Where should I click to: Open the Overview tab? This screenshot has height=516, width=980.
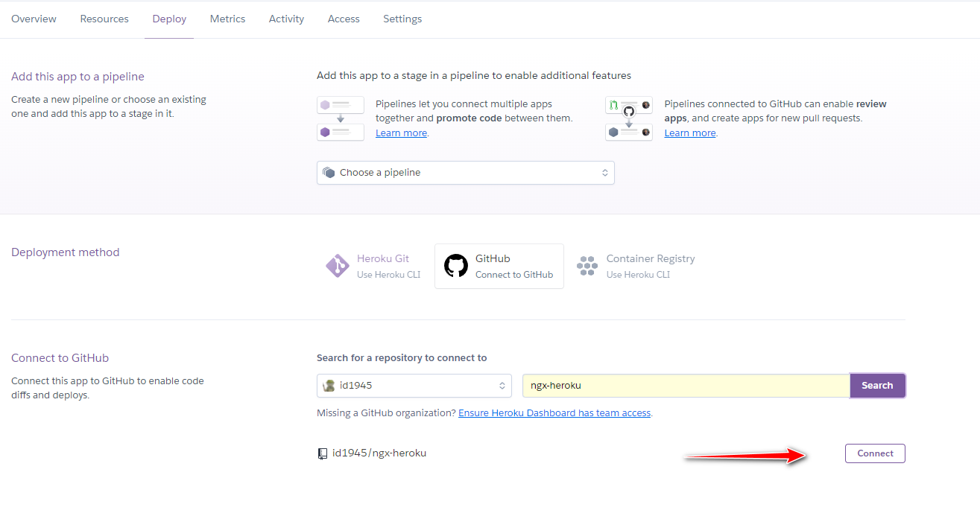pyautogui.click(x=34, y=19)
